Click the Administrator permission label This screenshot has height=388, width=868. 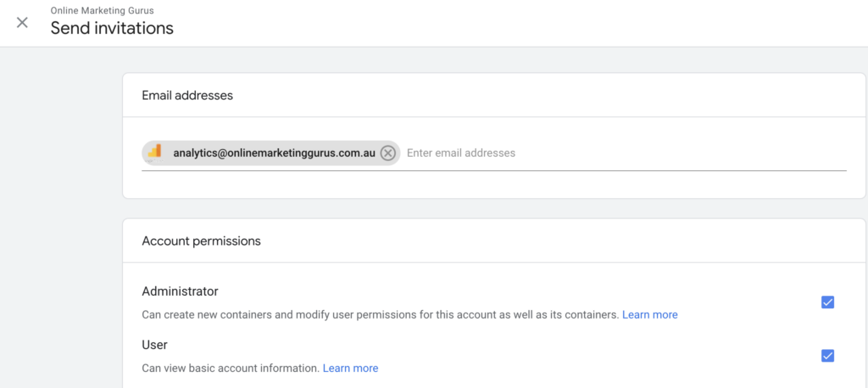click(x=180, y=291)
